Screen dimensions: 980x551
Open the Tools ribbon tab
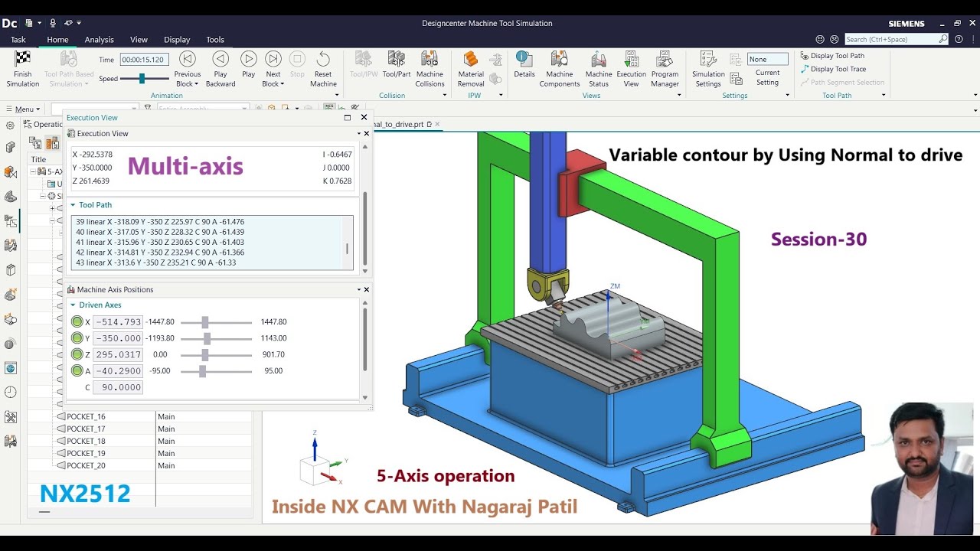pos(215,40)
